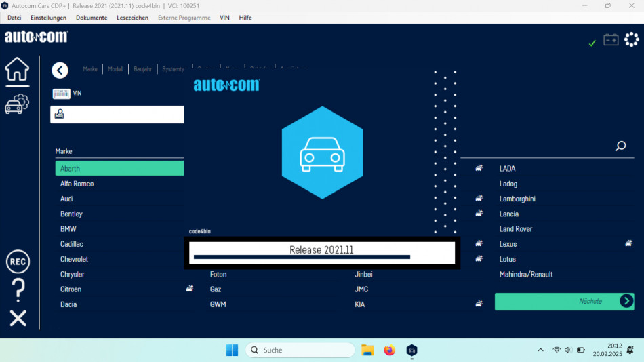Open help via the question mark icon
Screen dimensions: 644x362
[18, 290]
